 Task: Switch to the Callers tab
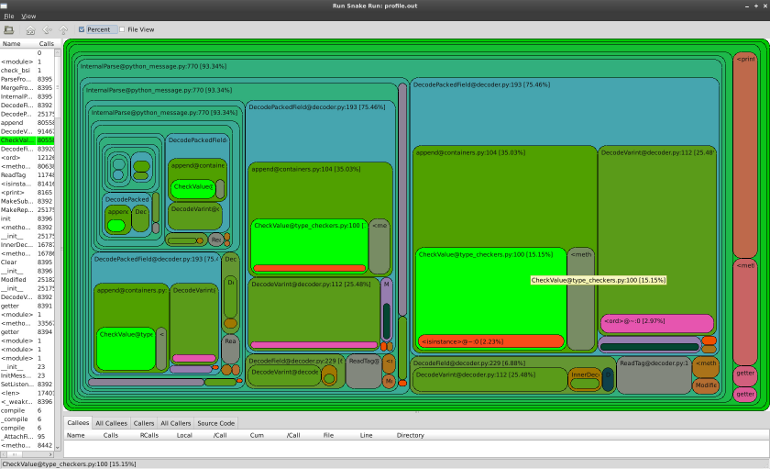[143, 423]
